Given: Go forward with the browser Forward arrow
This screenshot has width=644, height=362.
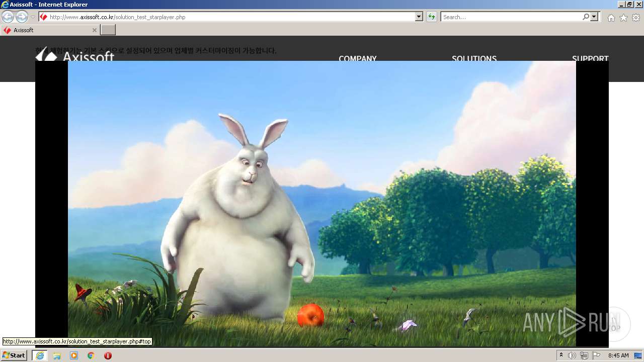Looking at the screenshot, I should [22, 17].
